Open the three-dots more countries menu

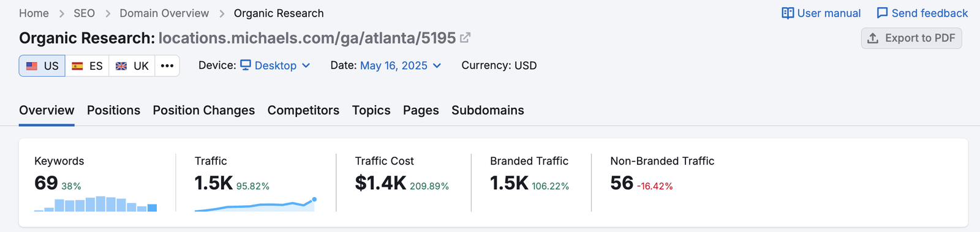167,65
